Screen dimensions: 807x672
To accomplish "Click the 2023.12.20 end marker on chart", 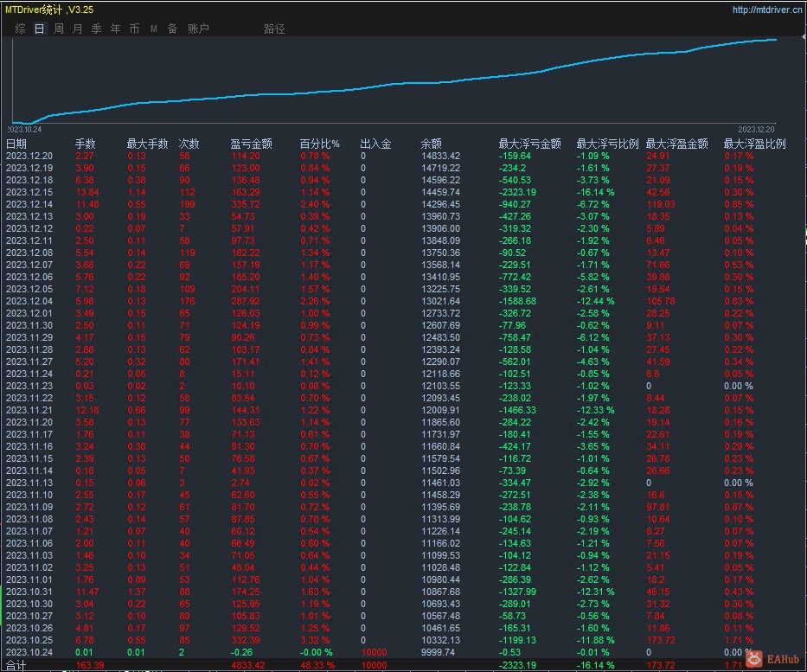I will point(756,130).
